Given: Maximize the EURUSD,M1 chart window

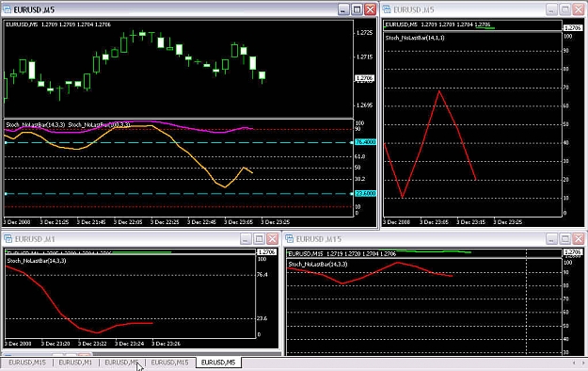Looking at the screenshot, I should click(x=259, y=239).
